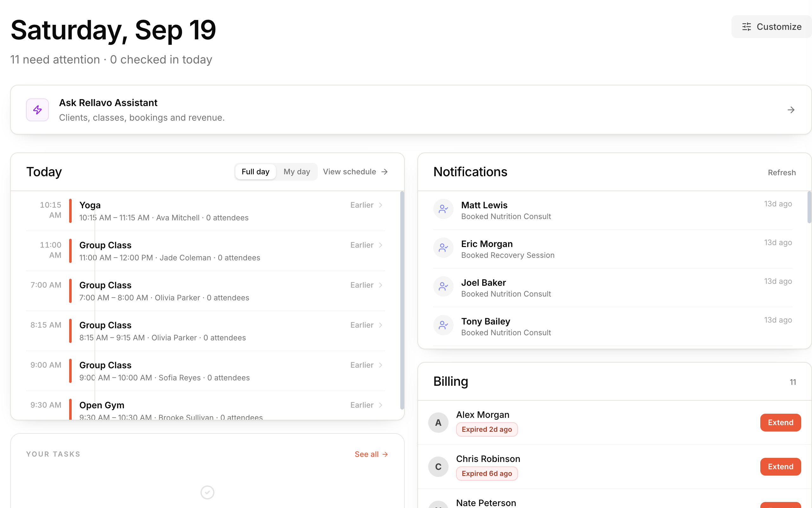The height and width of the screenshot is (508, 812).
Task: Refresh the Notifications list
Action: tap(782, 172)
